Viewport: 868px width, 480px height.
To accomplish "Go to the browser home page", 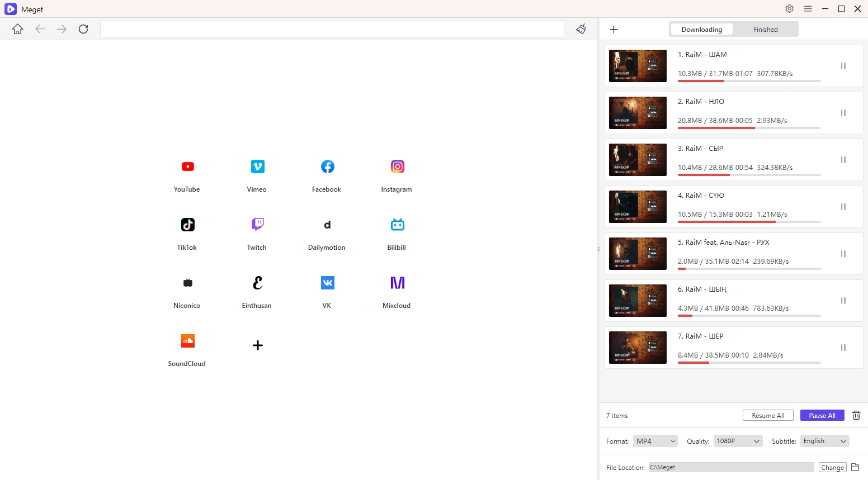I will click(18, 29).
